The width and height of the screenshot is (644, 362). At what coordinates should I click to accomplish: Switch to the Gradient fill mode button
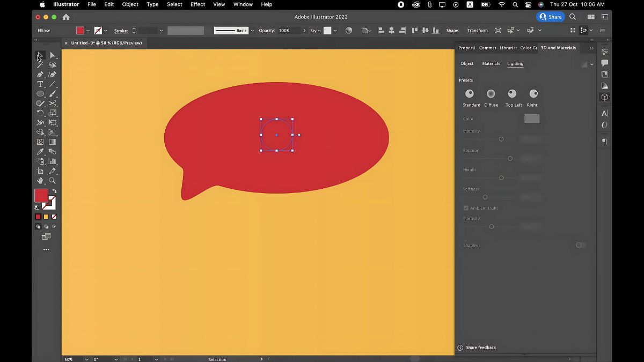[x=46, y=217]
